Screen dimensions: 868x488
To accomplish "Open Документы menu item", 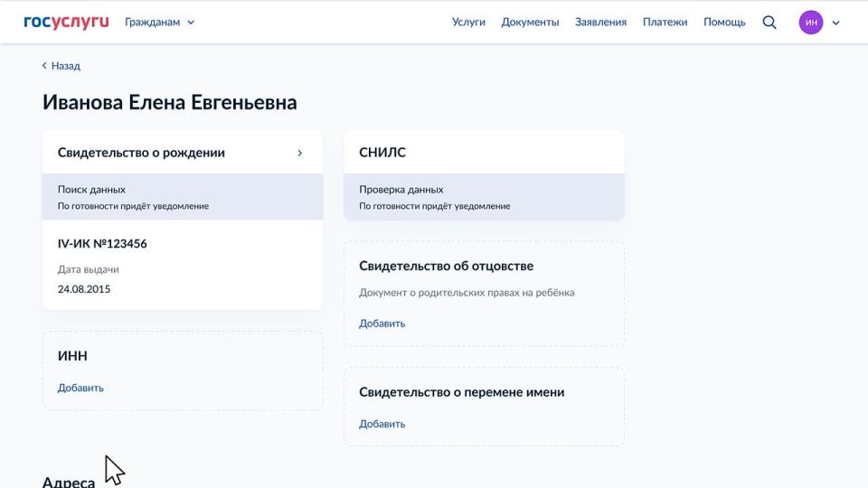I will click(x=530, y=23).
